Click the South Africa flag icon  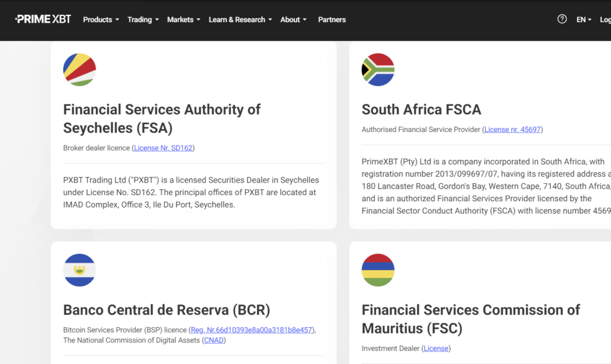click(x=378, y=69)
